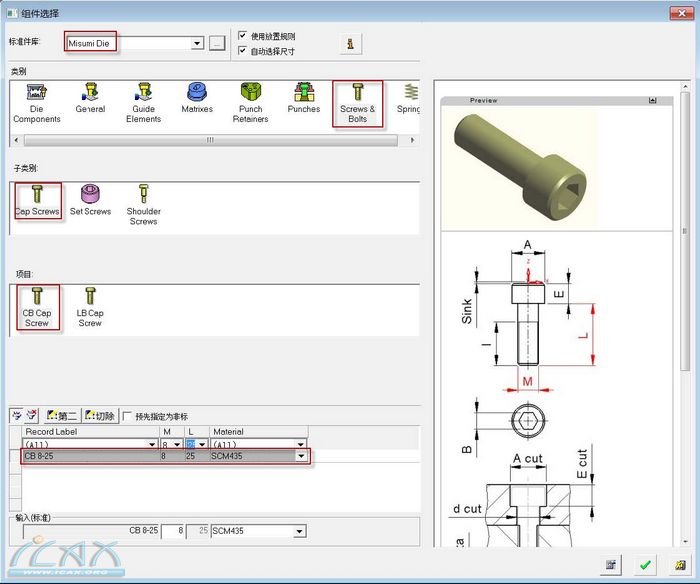The image size is (700, 584).
Task: Open the Misumi Die library dropdown
Action: point(197,43)
